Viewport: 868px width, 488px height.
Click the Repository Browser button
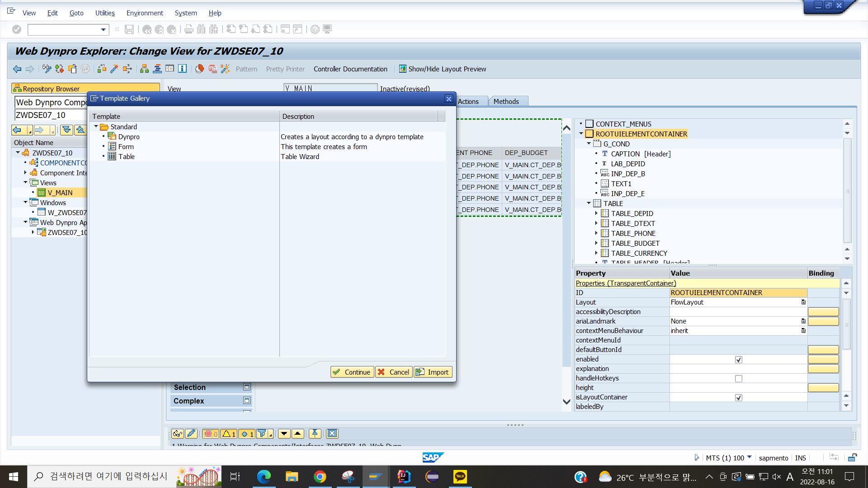point(85,89)
